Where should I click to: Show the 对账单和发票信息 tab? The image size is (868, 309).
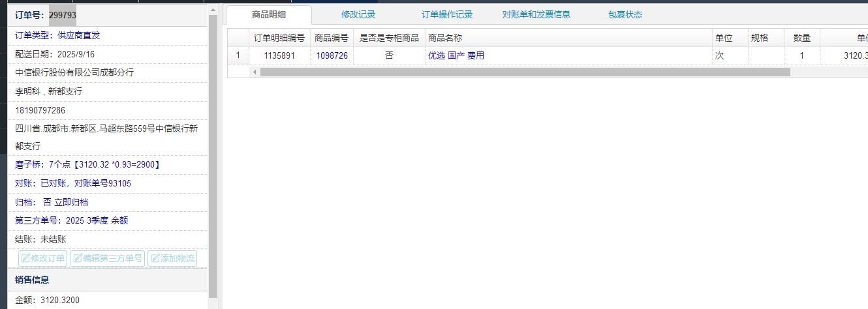[536, 14]
